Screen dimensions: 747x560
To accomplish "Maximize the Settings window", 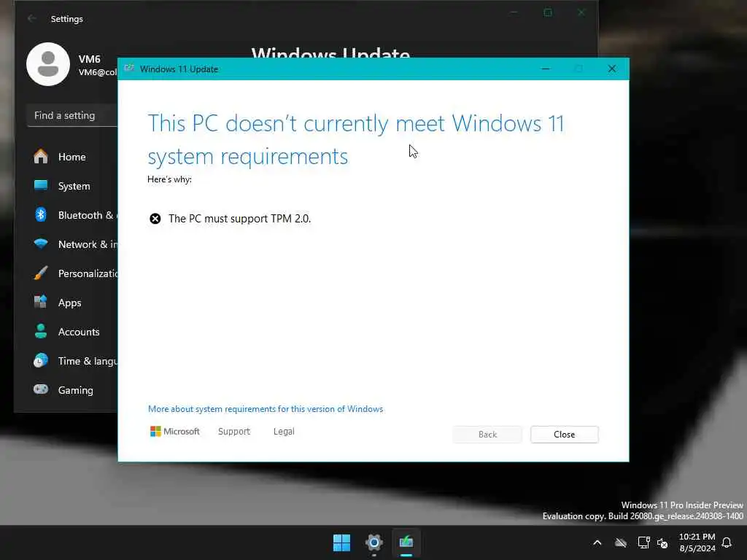I will pos(548,13).
